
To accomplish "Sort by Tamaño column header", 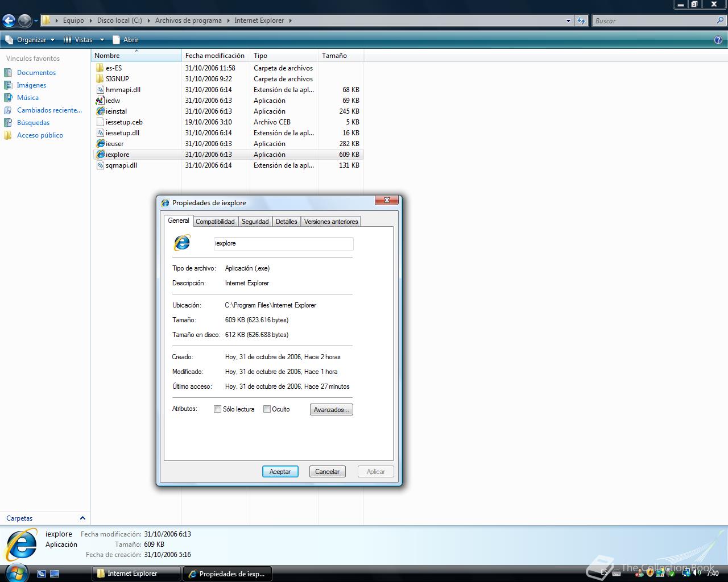I will click(341, 56).
